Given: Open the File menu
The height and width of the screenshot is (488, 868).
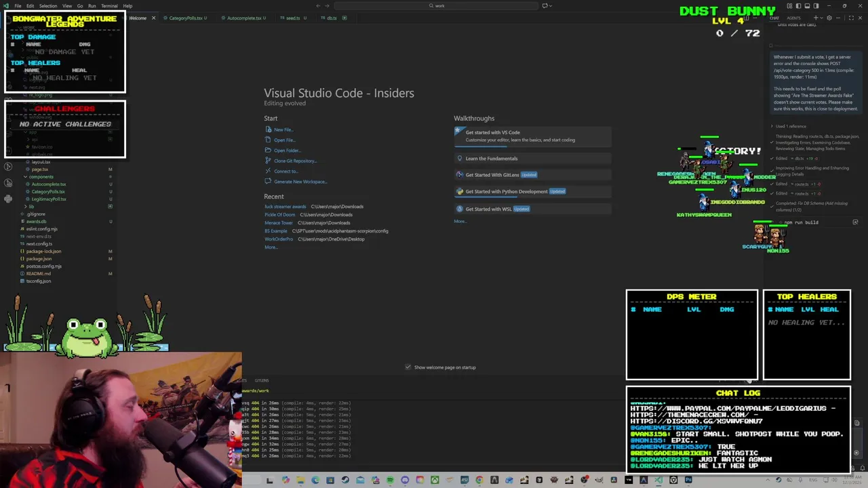Looking at the screenshot, I should pyautogui.click(x=18, y=6).
